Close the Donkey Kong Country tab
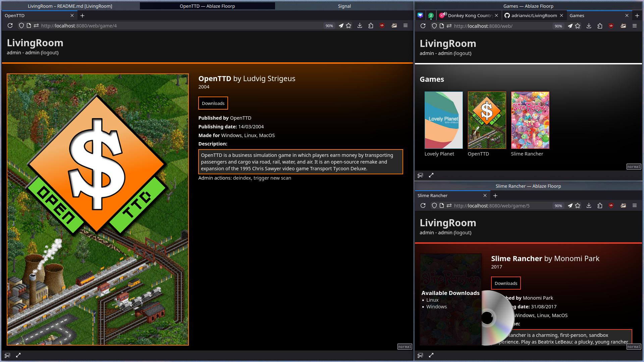 pyautogui.click(x=496, y=15)
